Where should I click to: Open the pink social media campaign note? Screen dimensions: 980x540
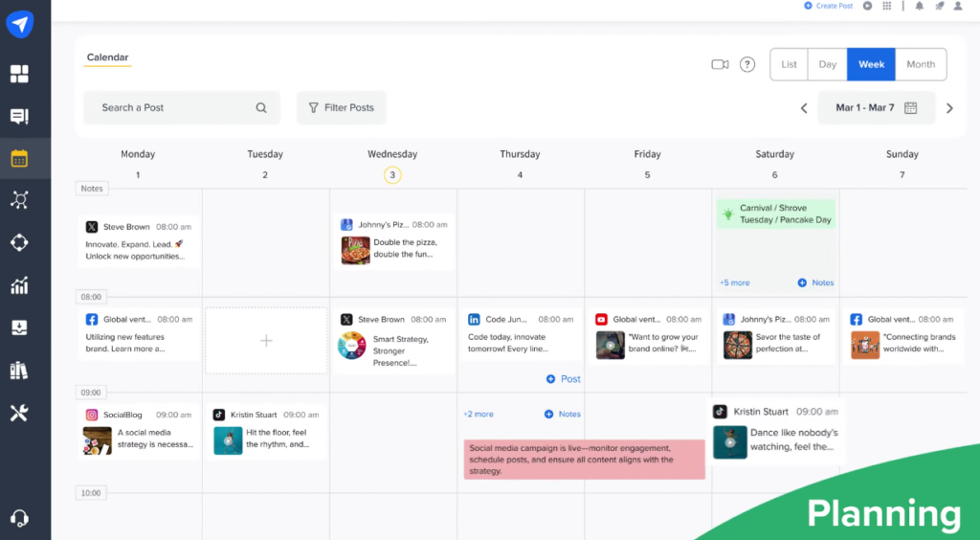click(x=585, y=460)
